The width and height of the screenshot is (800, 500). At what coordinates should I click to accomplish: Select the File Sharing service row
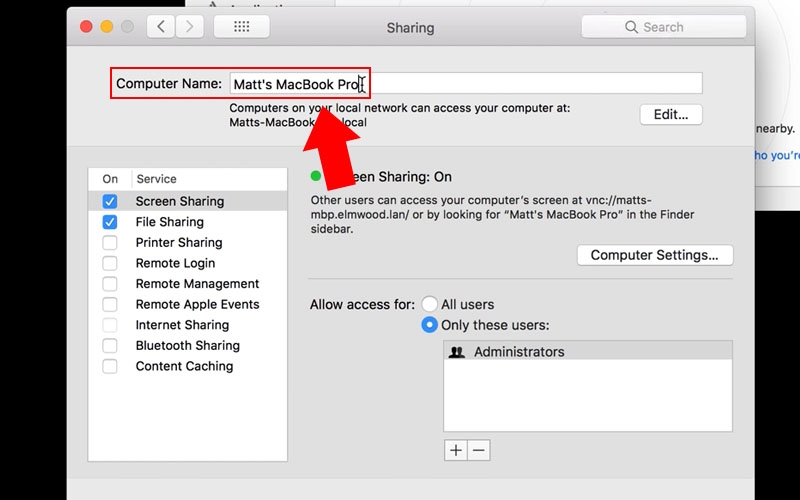click(x=188, y=222)
